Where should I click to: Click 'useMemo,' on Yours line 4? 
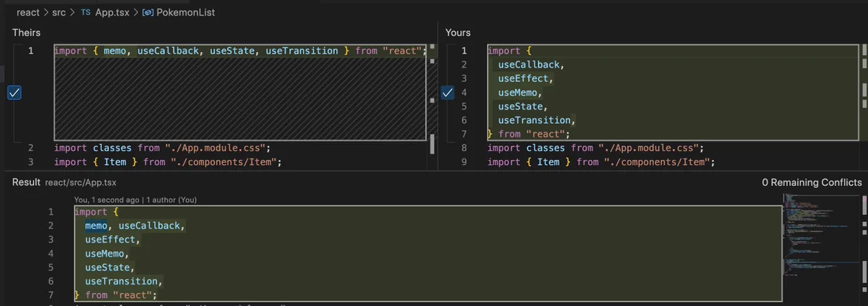pos(519,93)
